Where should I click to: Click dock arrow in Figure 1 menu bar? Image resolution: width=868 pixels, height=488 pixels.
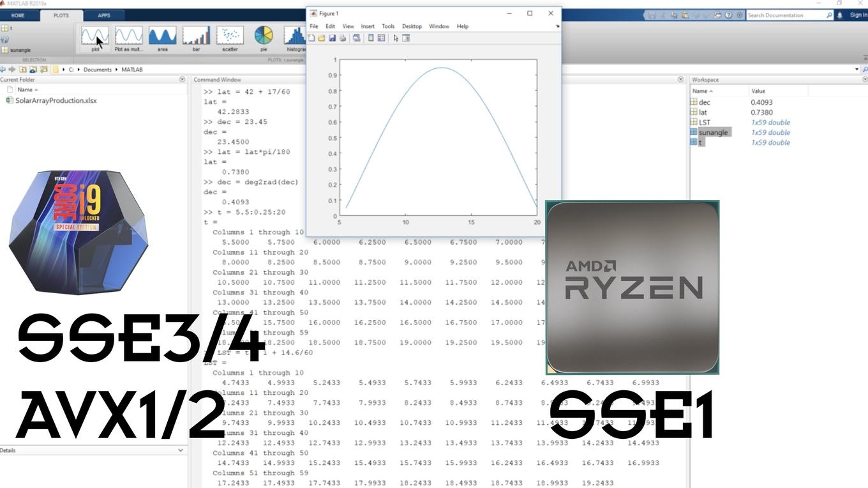[557, 26]
